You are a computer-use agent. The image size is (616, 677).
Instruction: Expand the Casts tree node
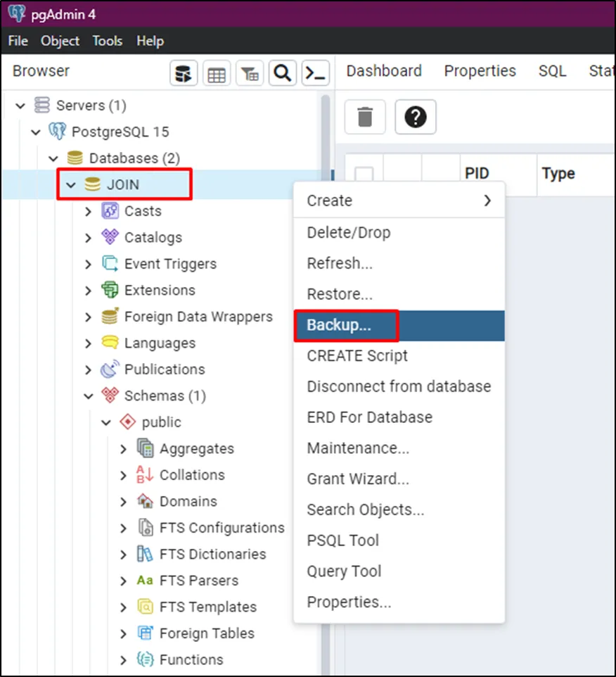pyautogui.click(x=88, y=211)
